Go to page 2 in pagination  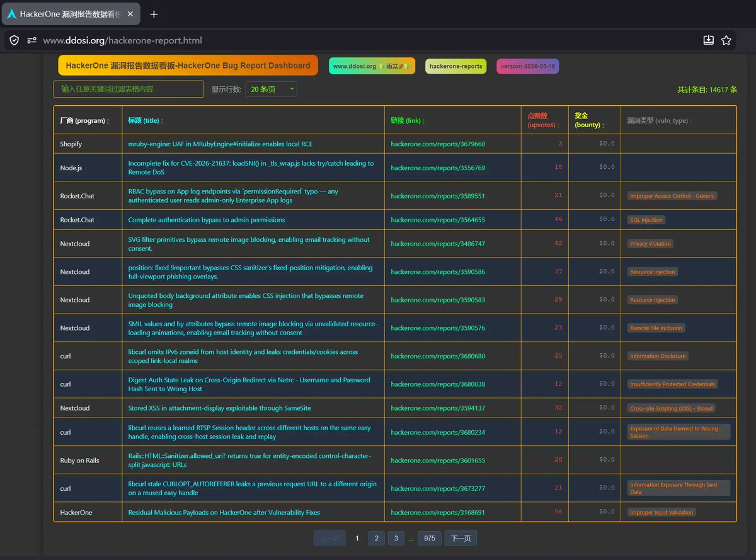point(376,538)
